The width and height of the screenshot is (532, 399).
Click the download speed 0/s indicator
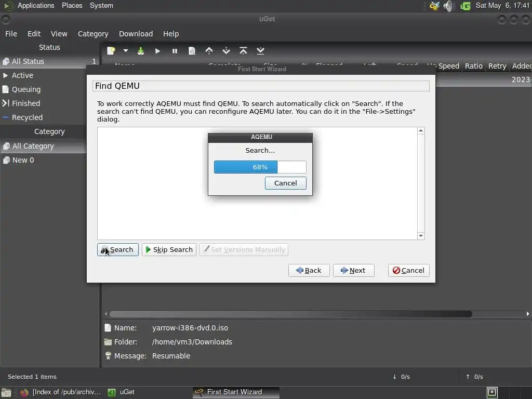401,377
